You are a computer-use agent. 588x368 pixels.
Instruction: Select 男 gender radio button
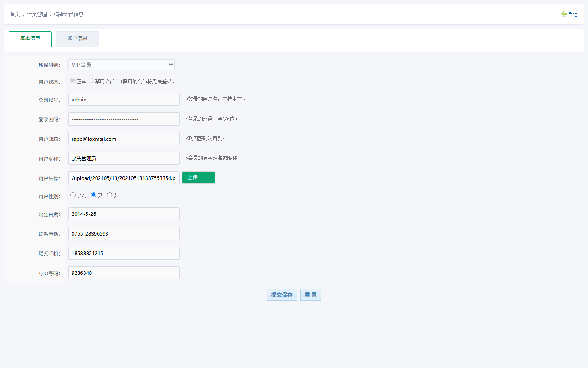point(94,195)
